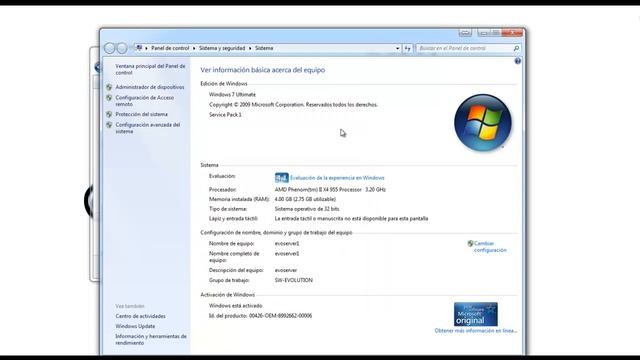Click the Windows logo orb image
The width and height of the screenshot is (640, 360).
click(483, 122)
